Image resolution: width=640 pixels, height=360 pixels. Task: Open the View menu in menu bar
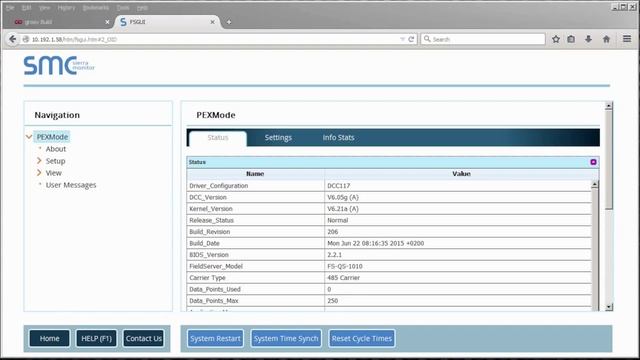44,8
